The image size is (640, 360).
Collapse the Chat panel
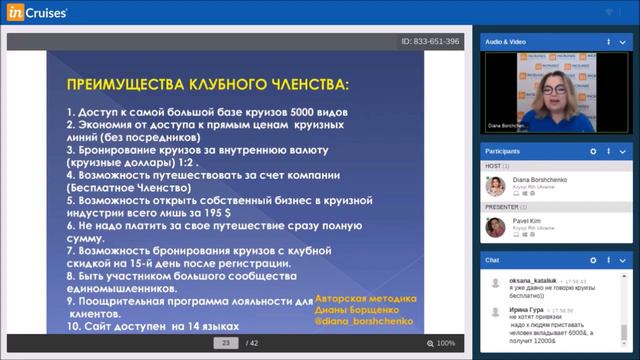click(622, 260)
